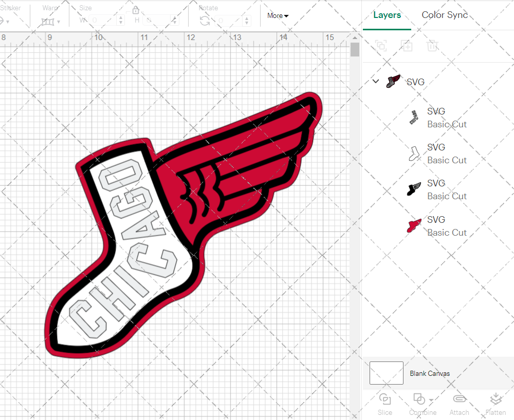Screen dimensions: 514x420
Task: Click the canvas vertical scrollbar
Action: tap(355, 50)
